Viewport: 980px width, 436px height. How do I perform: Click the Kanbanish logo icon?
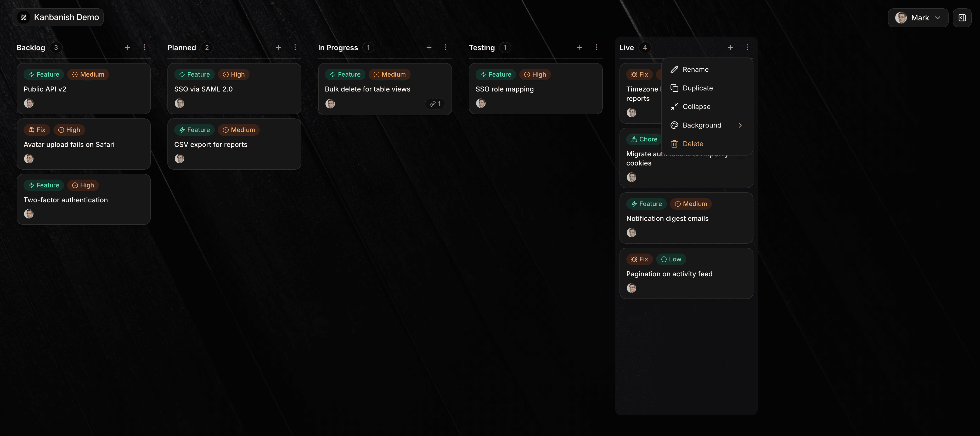click(24, 17)
